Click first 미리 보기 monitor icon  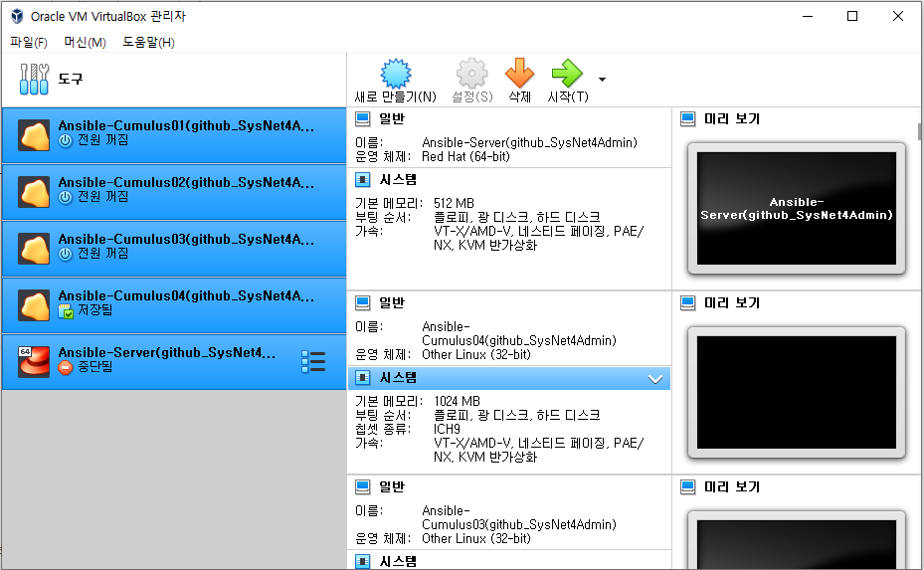(687, 119)
